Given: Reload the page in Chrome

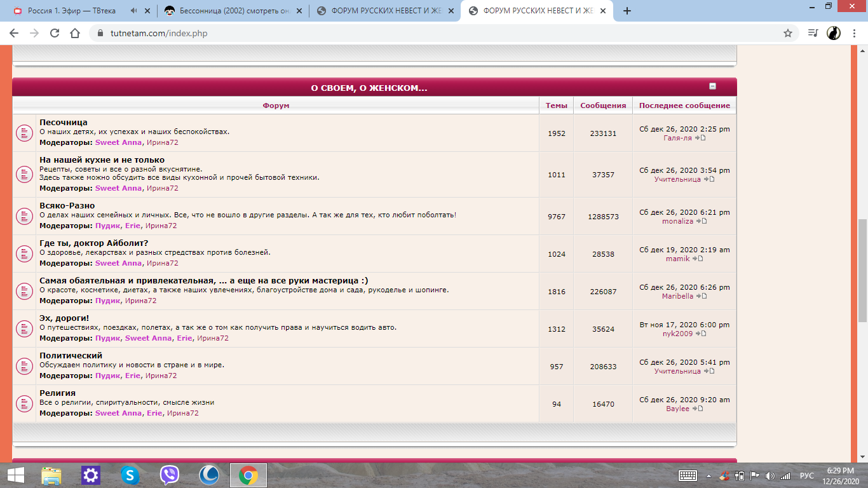Looking at the screenshot, I should (x=55, y=33).
